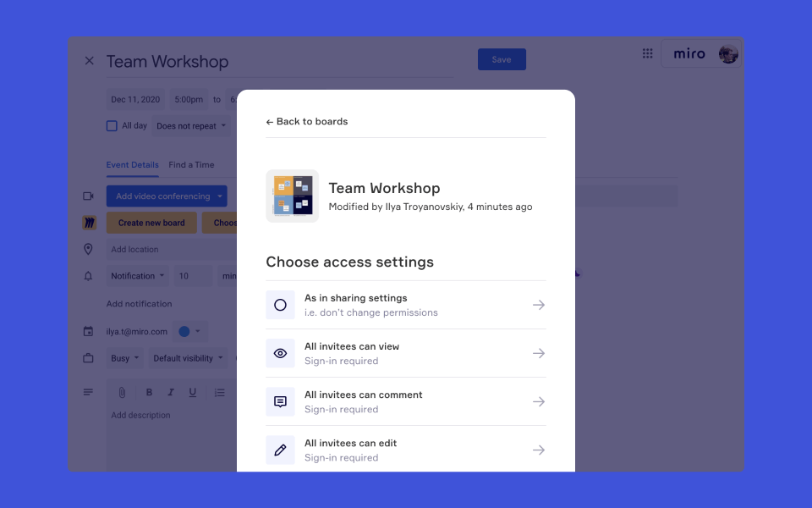Image resolution: width=812 pixels, height=508 pixels.
Task: Click the video camera icon
Action: click(x=89, y=196)
